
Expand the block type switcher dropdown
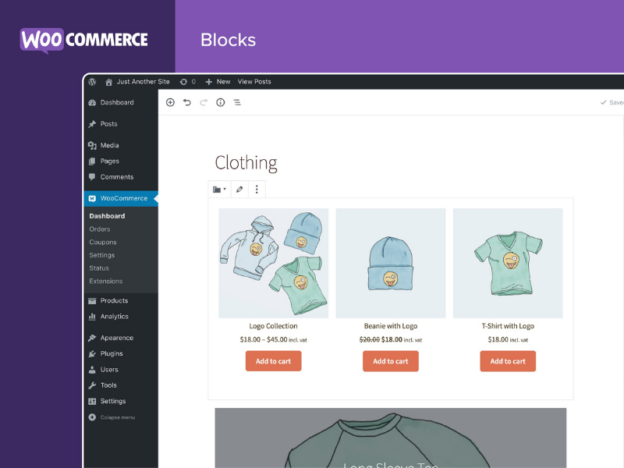tap(220, 189)
